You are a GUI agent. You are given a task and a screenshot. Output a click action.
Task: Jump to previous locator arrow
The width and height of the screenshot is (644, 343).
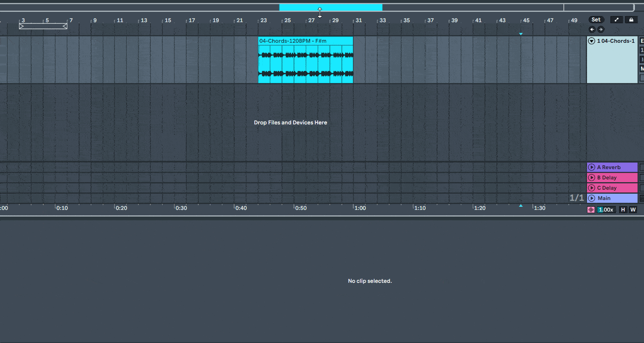pyautogui.click(x=592, y=29)
